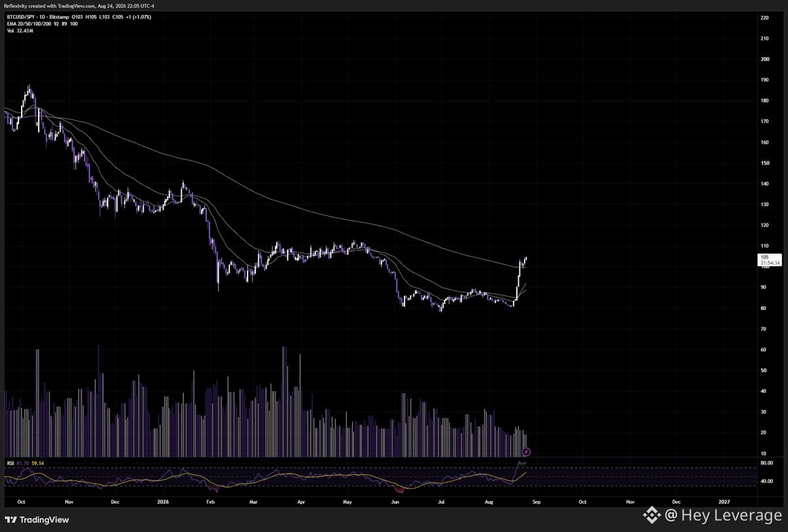
Task: Click the Vol 32.43M legend entry
Action: pyautogui.click(x=20, y=31)
